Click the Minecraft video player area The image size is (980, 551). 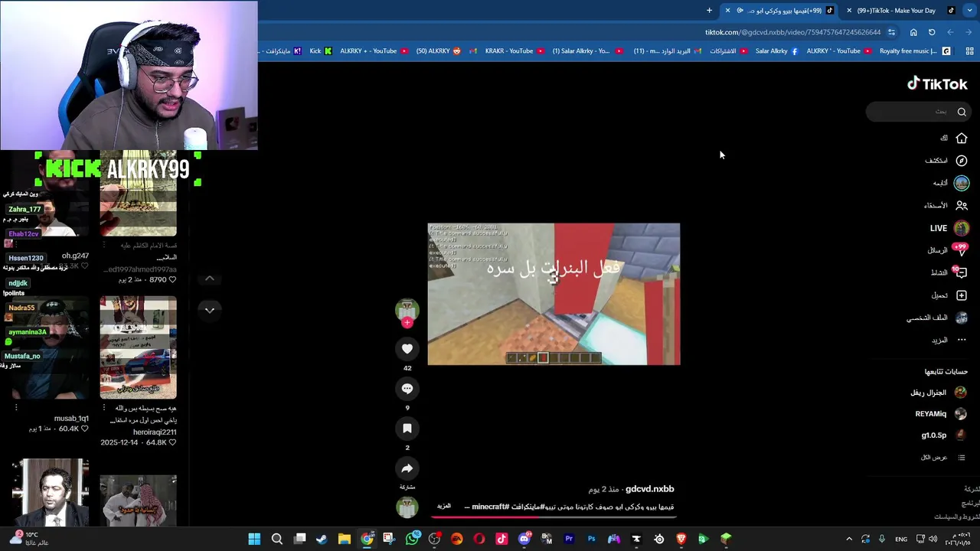pos(554,294)
